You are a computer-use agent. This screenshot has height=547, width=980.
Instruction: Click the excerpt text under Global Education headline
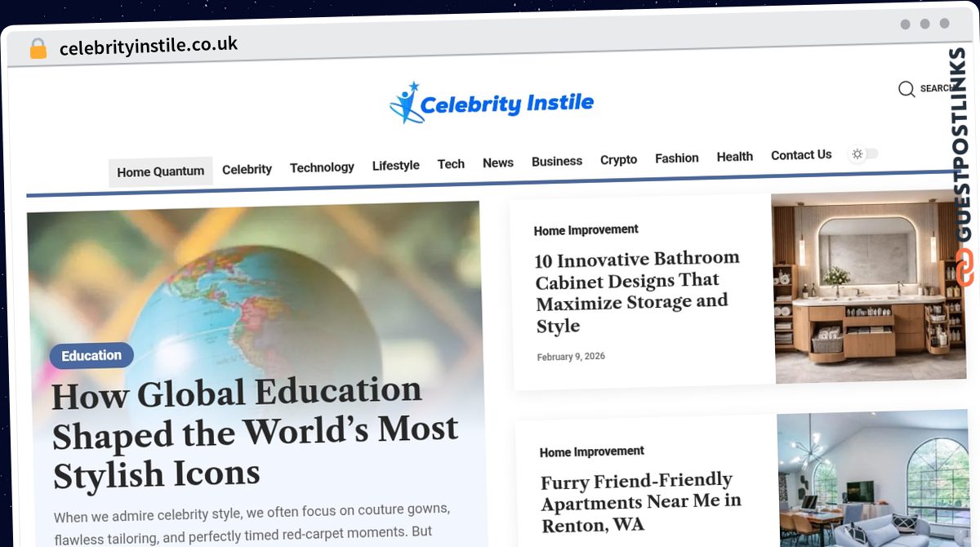click(x=252, y=523)
